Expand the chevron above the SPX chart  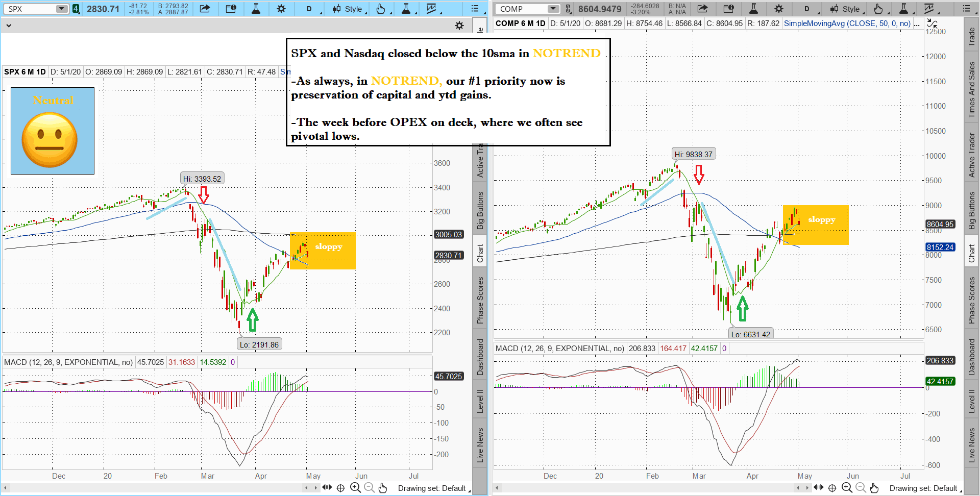[x=9, y=26]
